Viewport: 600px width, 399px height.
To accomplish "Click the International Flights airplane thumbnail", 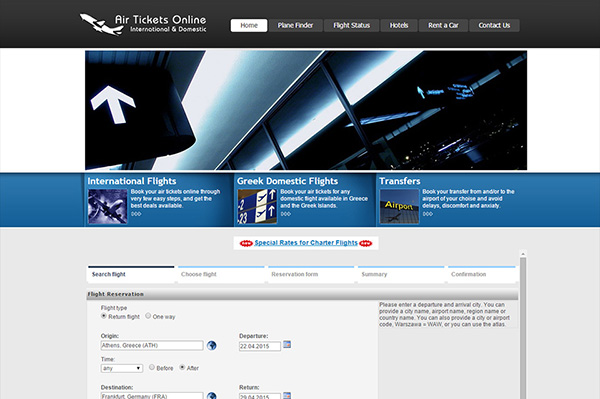I will pos(108,206).
